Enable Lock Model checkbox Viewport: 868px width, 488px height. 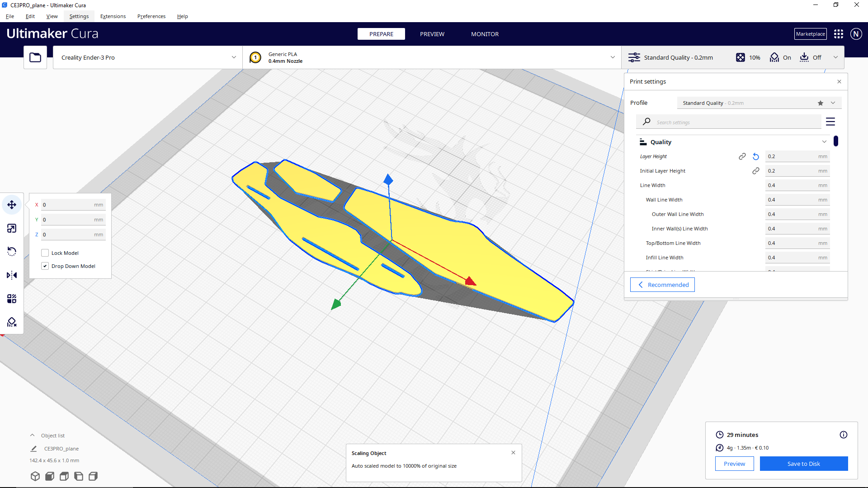click(x=45, y=253)
